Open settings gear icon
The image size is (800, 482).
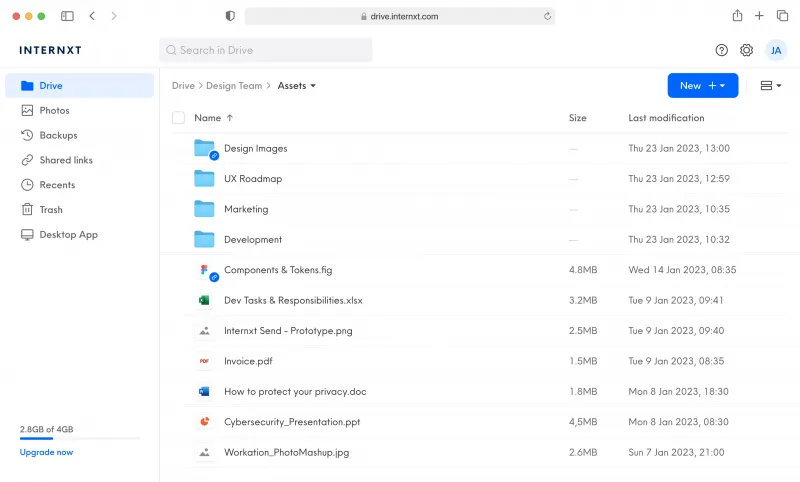tap(746, 50)
